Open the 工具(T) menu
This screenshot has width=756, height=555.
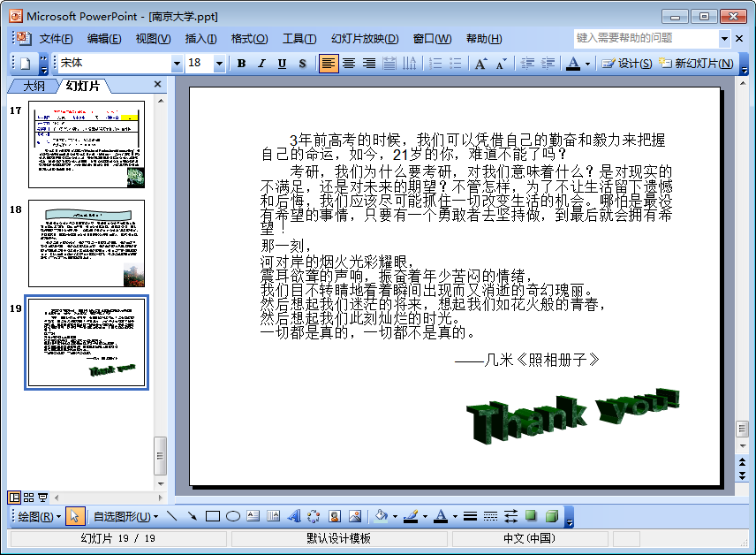point(299,39)
